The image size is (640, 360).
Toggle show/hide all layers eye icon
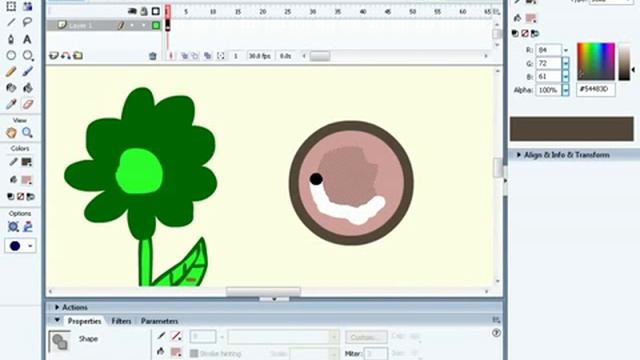[132, 11]
